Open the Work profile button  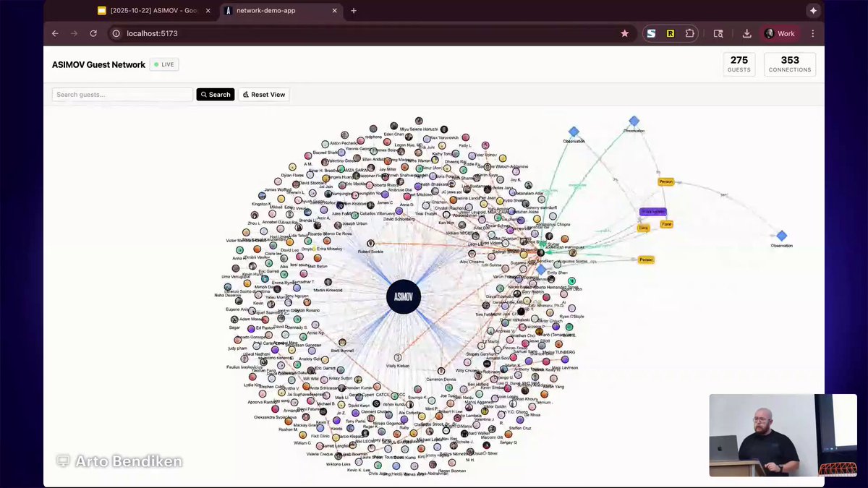point(780,33)
